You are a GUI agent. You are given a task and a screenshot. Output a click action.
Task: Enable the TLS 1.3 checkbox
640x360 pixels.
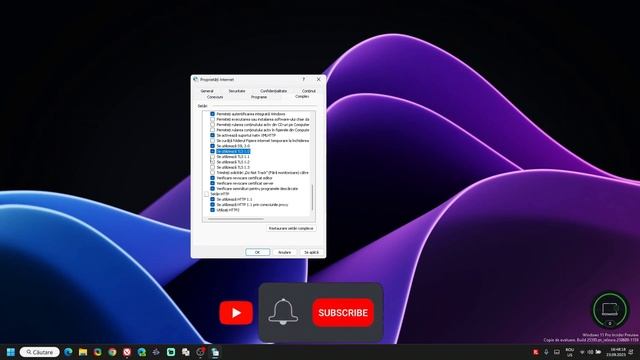click(212, 167)
